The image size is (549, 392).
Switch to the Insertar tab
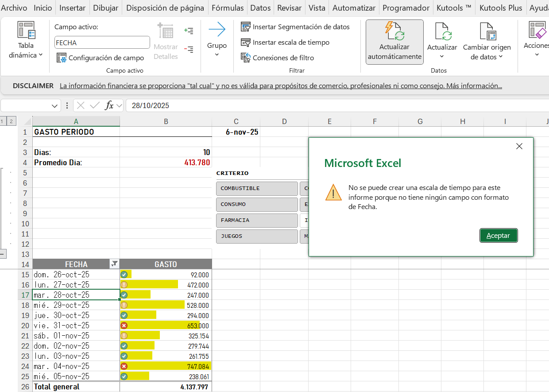(73, 8)
